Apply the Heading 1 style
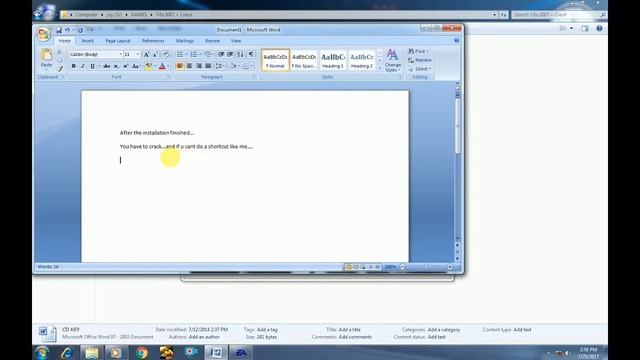Image resolution: width=640 pixels, height=360 pixels. tap(333, 60)
